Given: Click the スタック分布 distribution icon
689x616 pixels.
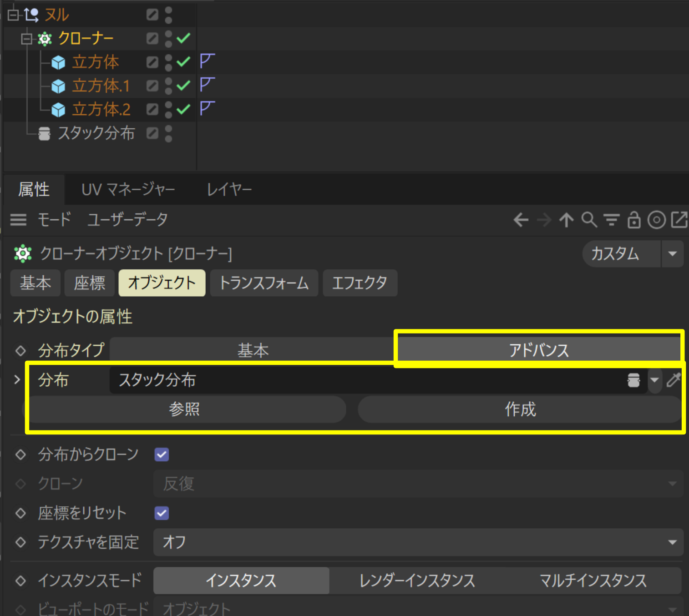Looking at the screenshot, I should (44, 133).
